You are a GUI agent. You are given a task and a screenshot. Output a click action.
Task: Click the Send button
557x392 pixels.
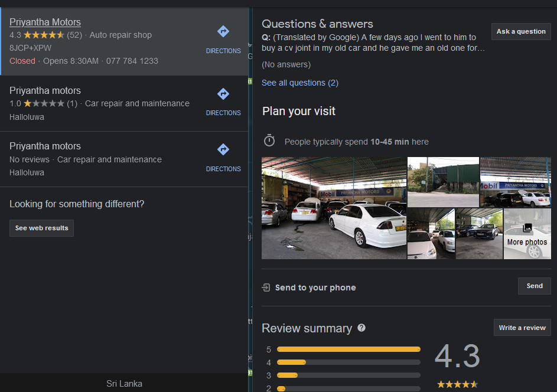[535, 286]
